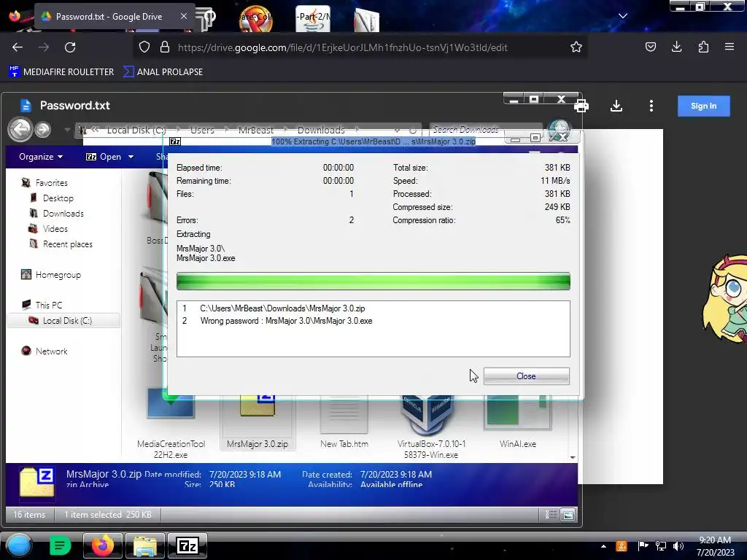
Task: Click the 7z Open toolbar button
Action: coord(104,157)
